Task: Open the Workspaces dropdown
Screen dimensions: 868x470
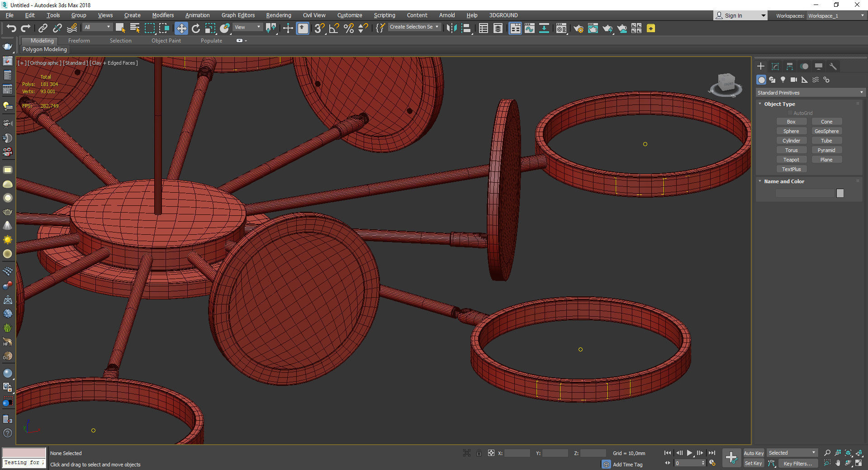Action: pos(836,16)
